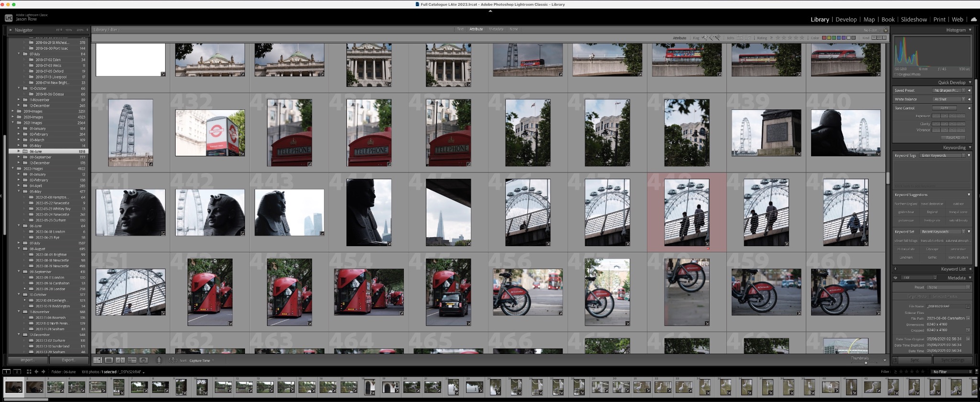Screen dimensions: 980x402
Task: Click the switch left of Sync
Action: 895,360
